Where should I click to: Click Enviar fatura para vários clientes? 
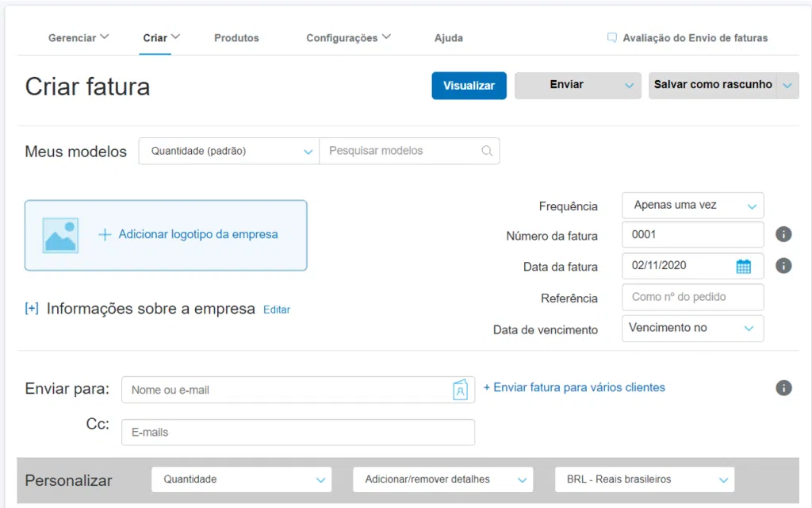(574, 387)
